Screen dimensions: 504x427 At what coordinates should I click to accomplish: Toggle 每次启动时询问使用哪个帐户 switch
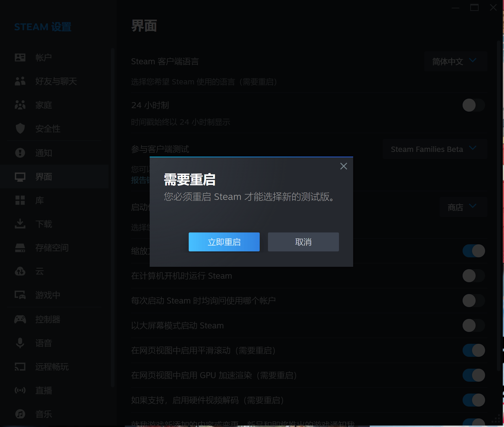pyautogui.click(x=474, y=301)
